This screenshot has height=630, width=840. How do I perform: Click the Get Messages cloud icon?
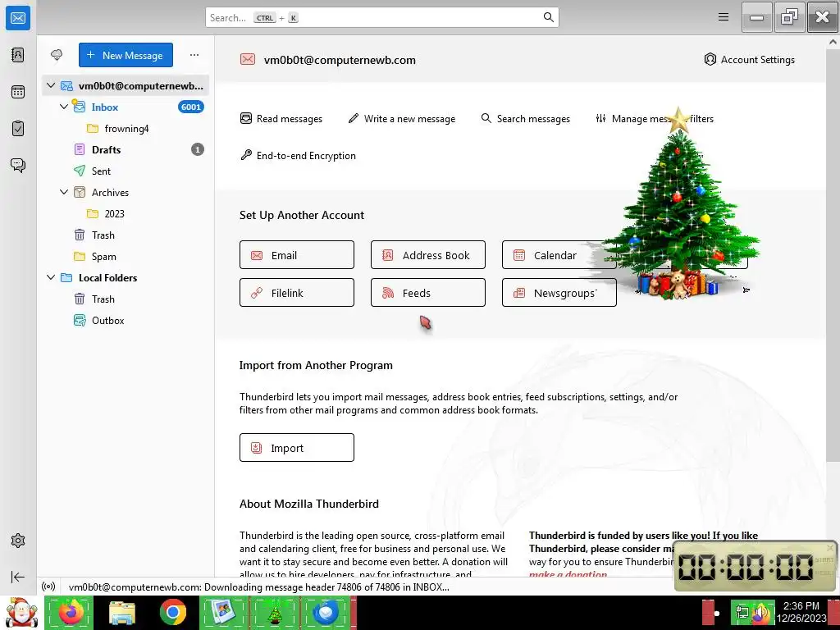click(x=57, y=55)
